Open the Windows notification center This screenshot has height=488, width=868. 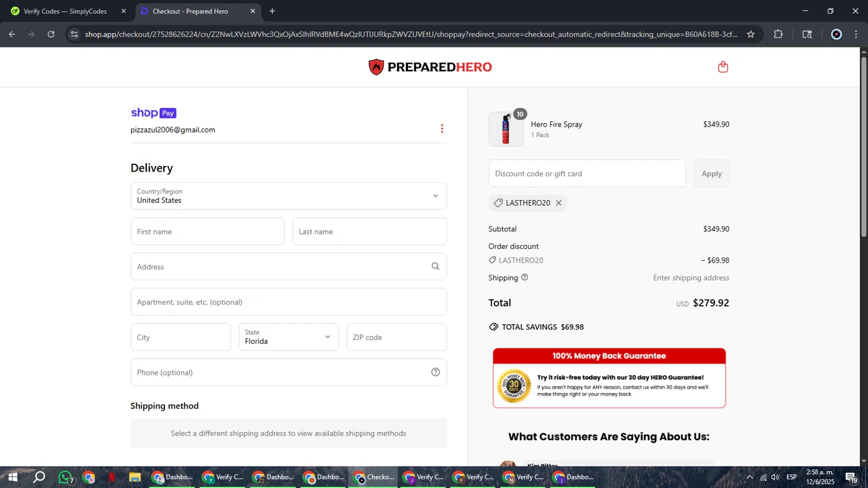(851, 478)
